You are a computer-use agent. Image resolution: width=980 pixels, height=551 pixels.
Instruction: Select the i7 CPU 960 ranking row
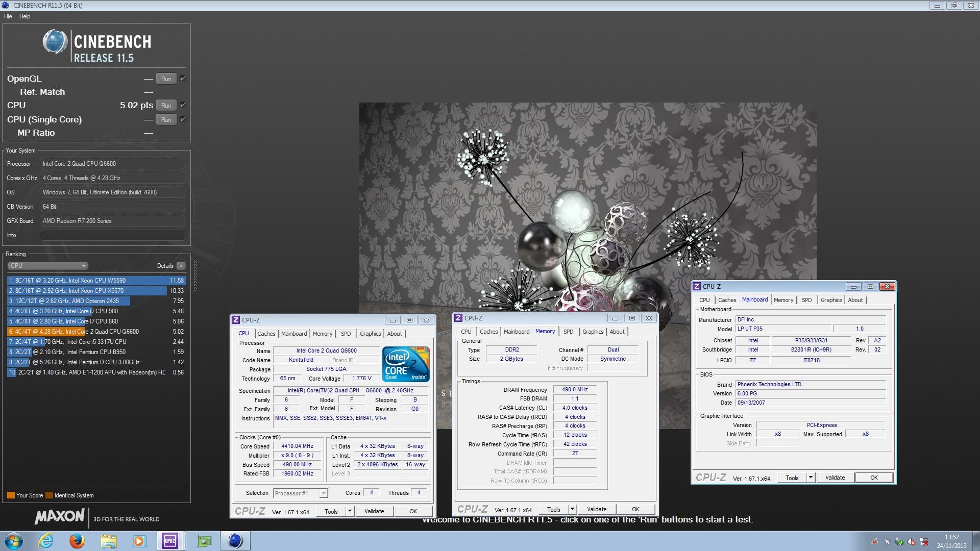96,311
